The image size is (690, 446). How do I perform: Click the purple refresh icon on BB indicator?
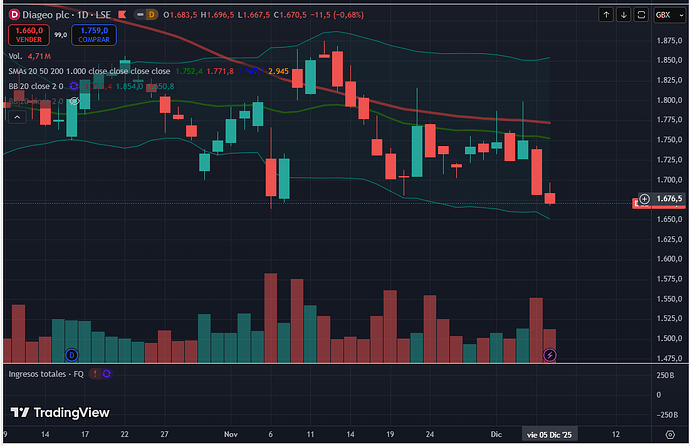click(x=74, y=87)
